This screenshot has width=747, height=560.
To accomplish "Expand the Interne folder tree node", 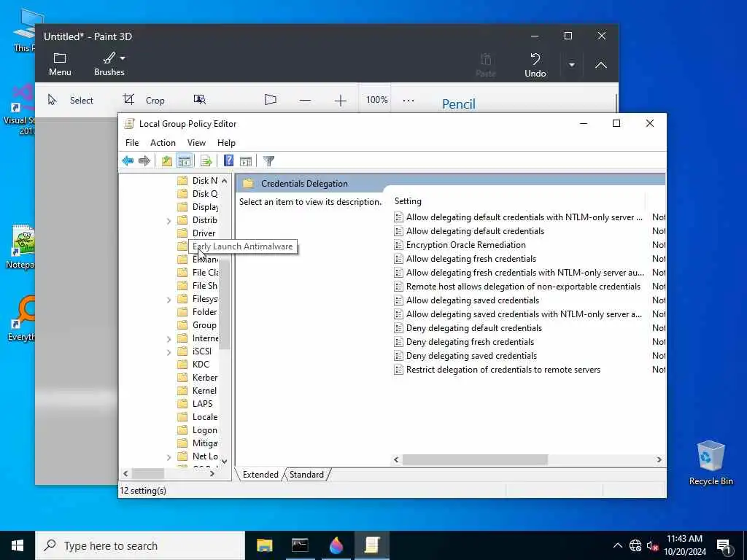I will [x=169, y=339].
